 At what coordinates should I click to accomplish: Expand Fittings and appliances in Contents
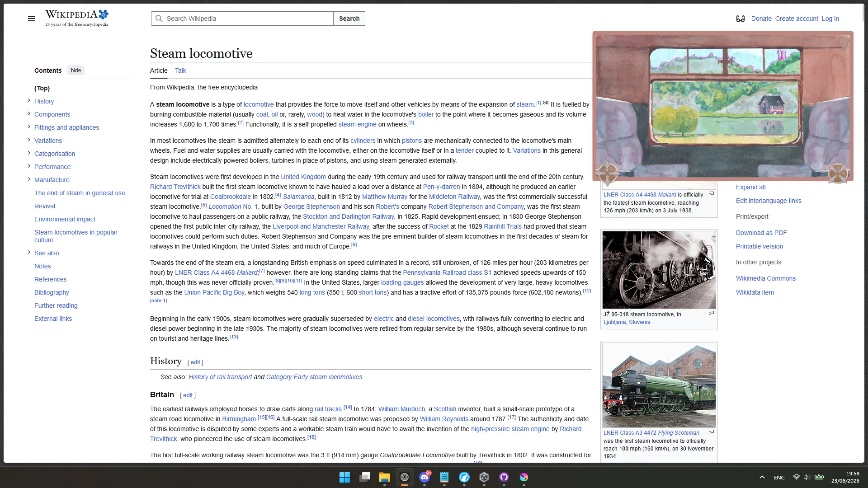29,127
